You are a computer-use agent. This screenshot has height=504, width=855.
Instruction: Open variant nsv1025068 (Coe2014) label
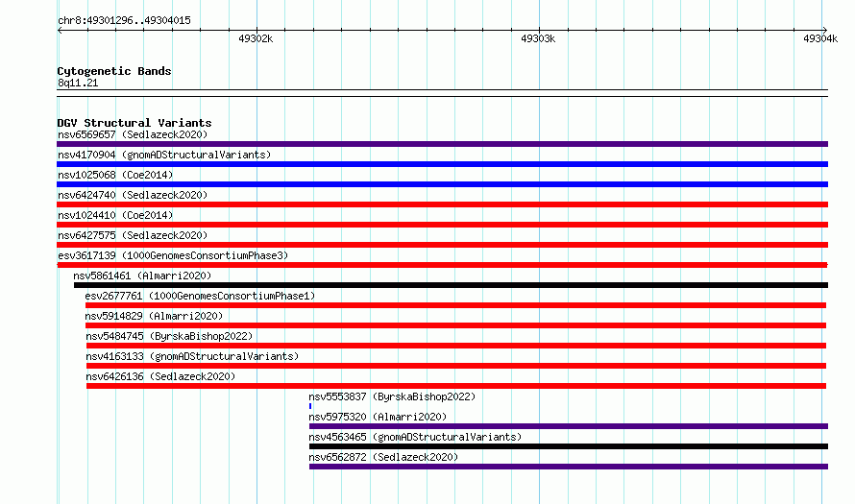[115, 175]
